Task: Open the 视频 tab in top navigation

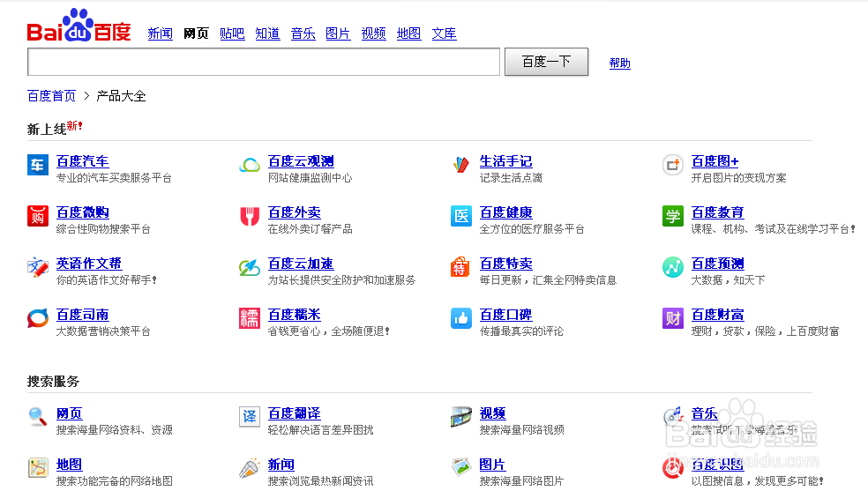Action: coord(374,33)
